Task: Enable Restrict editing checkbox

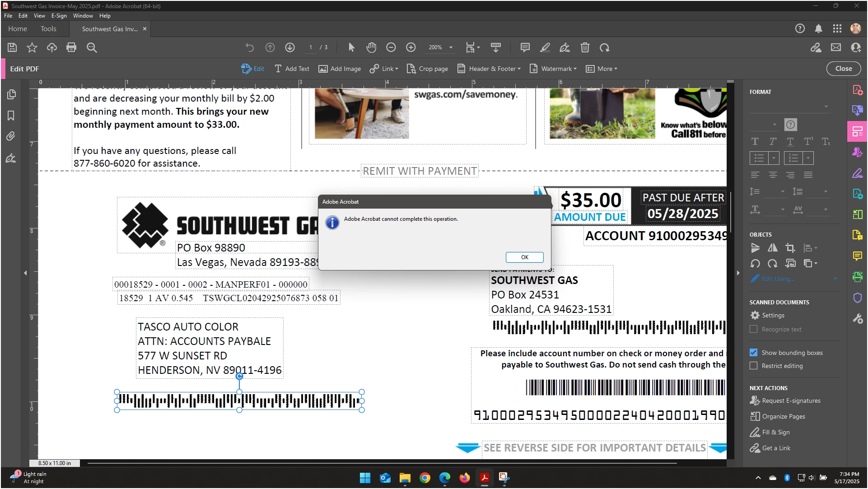Action: 753,366
